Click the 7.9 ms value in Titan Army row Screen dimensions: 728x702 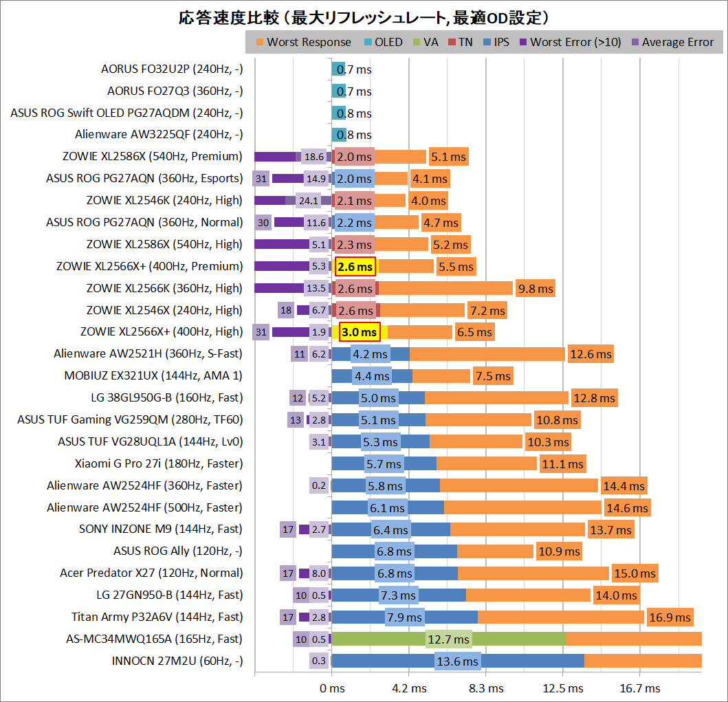tap(404, 617)
